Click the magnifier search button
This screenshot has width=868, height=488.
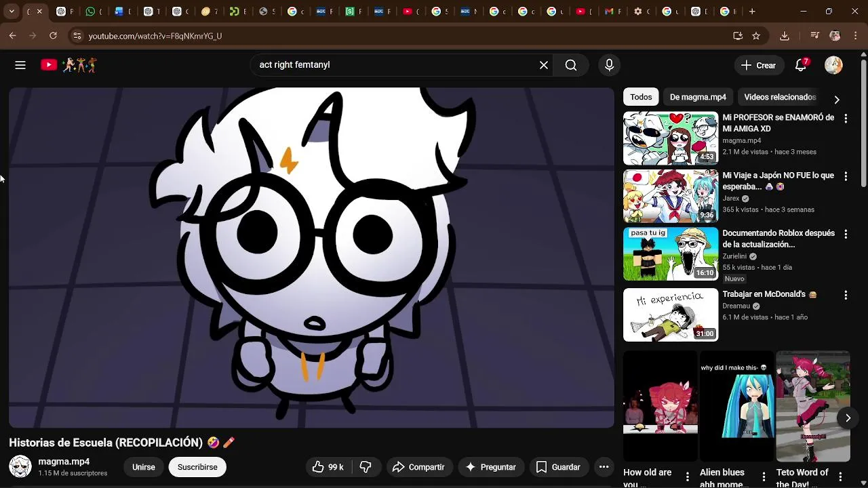coord(571,65)
